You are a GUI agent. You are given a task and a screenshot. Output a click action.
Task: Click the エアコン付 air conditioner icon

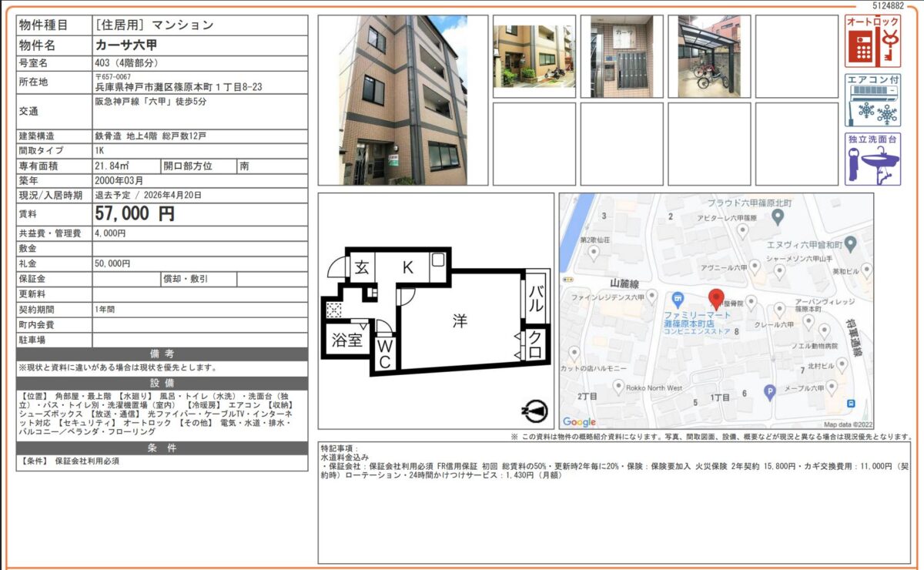coord(872,101)
